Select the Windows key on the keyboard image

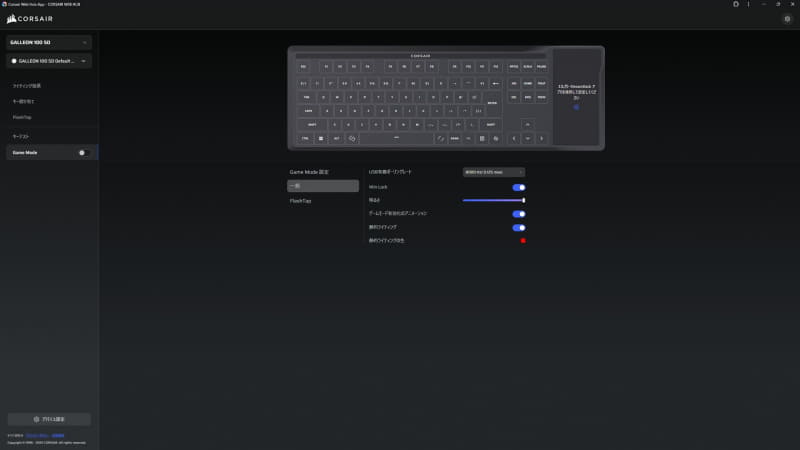pos(321,138)
